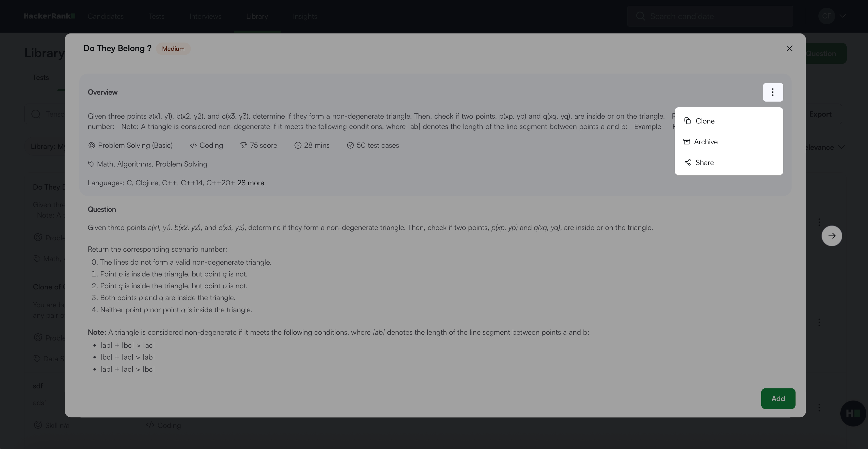Switch to the Tests navigation tab

click(156, 16)
